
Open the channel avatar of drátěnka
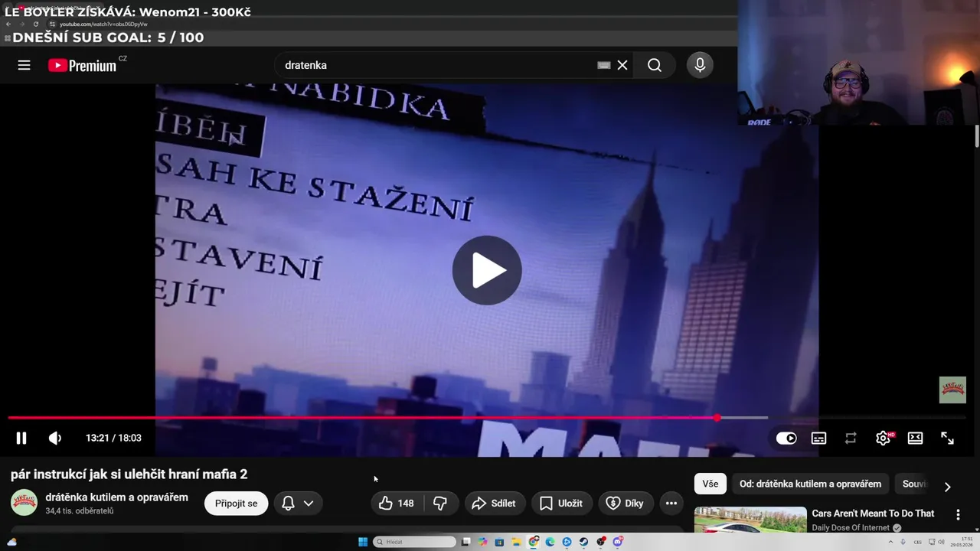[x=24, y=503]
